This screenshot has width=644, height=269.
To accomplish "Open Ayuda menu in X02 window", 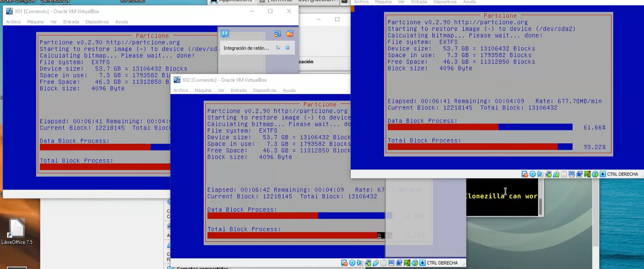I will pyautogui.click(x=289, y=90).
